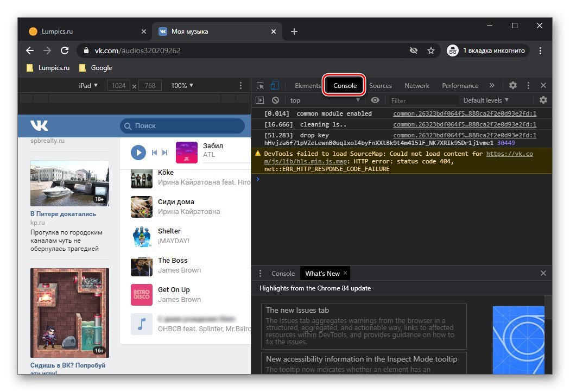Toggle the eye crossed-out icon in address bar
Viewport: 570px width, 392px height.
click(414, 50)
